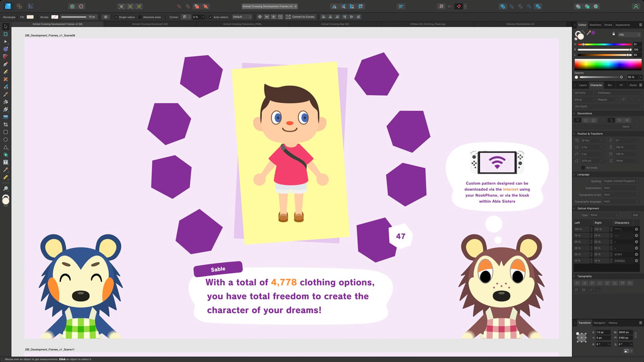644x362 pixels.
Task: Click the transform X position field
Action: pyautogui.click(x=602, y=332)
